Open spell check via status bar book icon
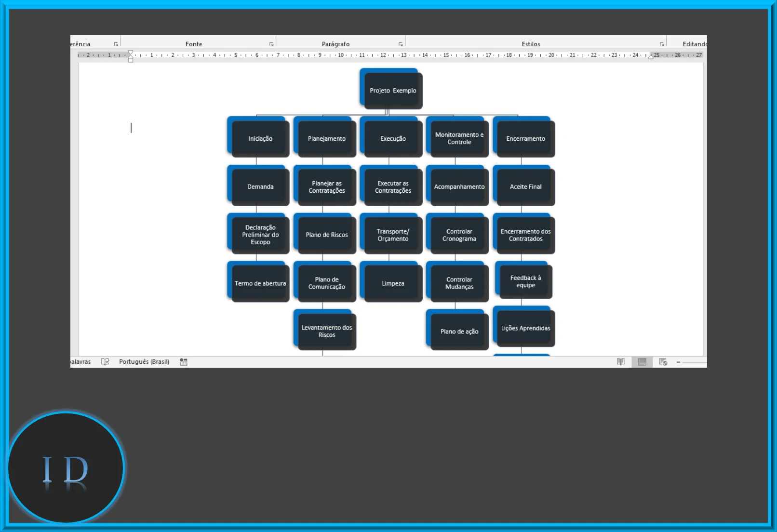The height and width of the screenshot is (532, 777). pyautogui.click(x=105, y=362)
